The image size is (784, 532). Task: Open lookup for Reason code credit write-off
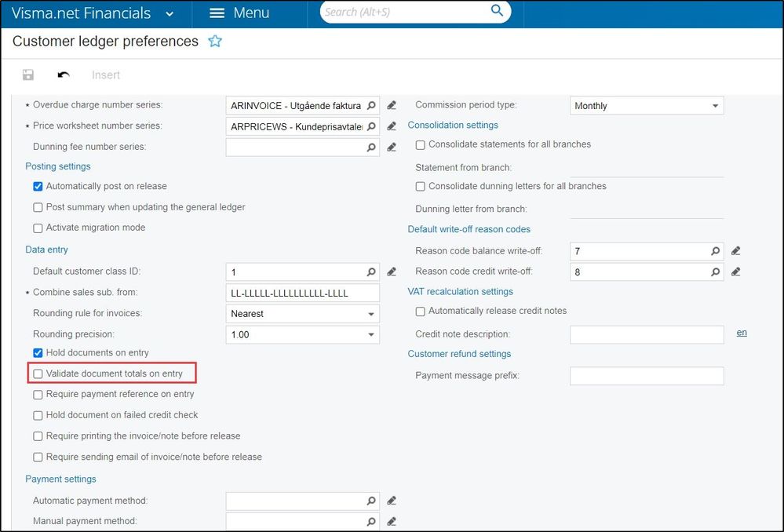point(716,272)
